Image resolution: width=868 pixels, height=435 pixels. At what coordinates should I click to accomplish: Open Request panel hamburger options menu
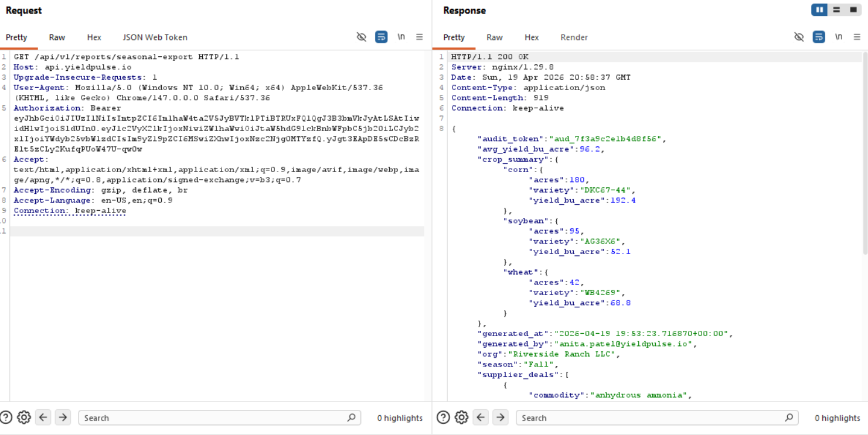pos(420,37)
